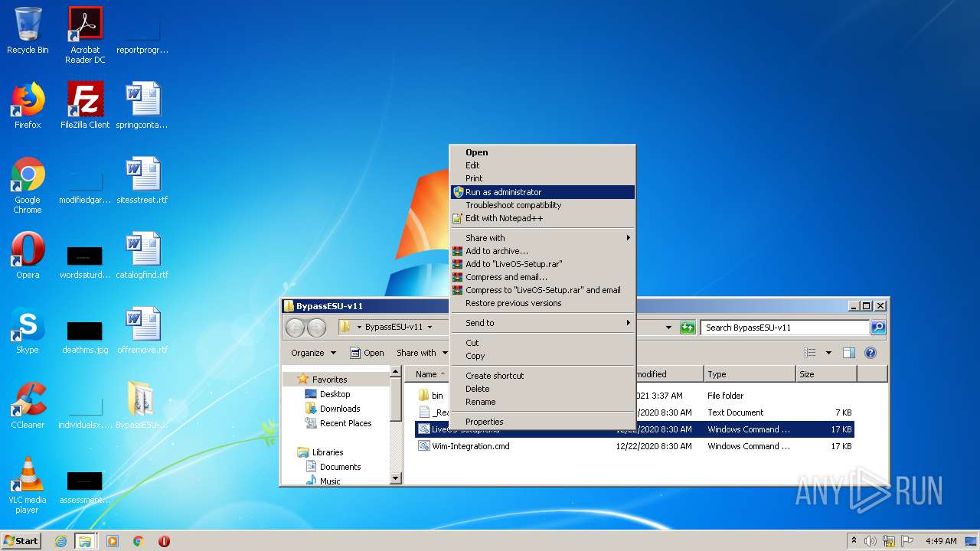Click the Open toolbar button
Viewport: 980px width, 551px height.
[367, 353]
